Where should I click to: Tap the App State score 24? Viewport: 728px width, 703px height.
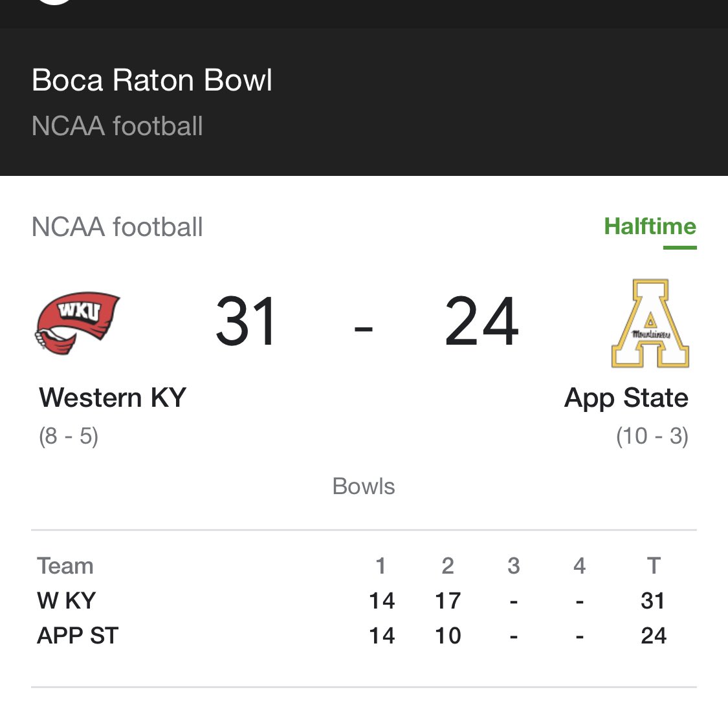click(481, 321)
